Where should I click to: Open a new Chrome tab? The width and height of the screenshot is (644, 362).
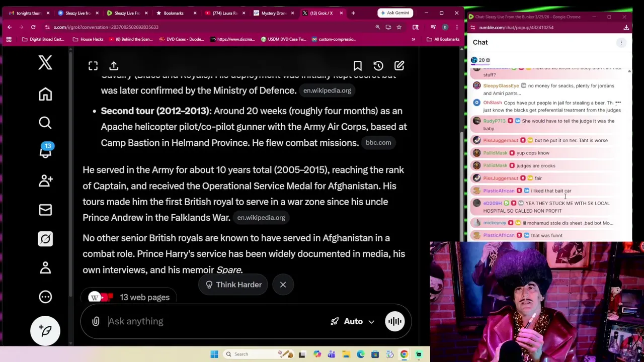353,13
